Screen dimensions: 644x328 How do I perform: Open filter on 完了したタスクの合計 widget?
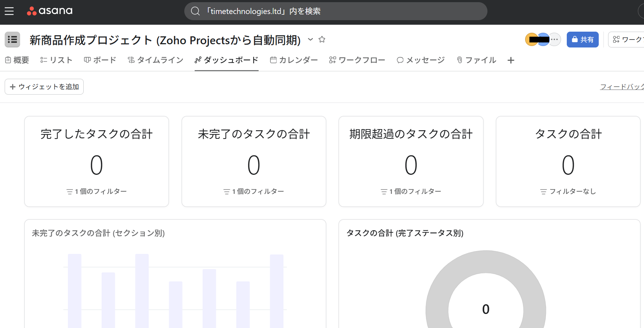pyautogui.click(x=97, y=192)
